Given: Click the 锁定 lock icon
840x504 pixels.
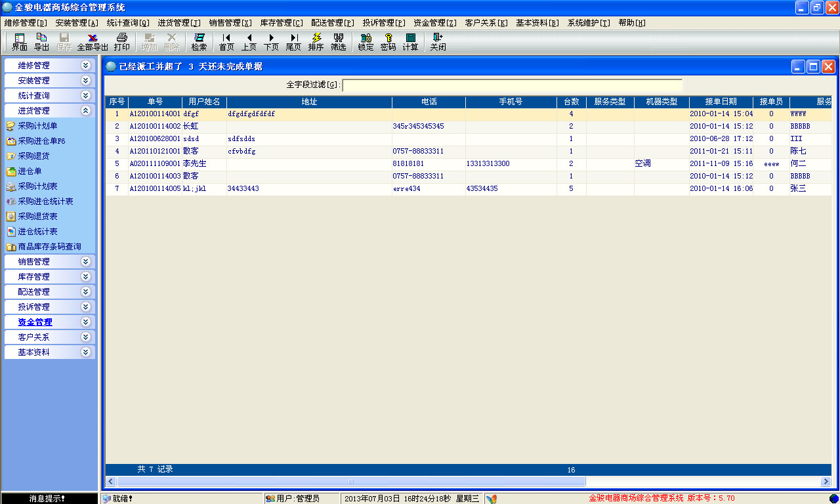Looking at the screenshot, I should tap(366, 42).
